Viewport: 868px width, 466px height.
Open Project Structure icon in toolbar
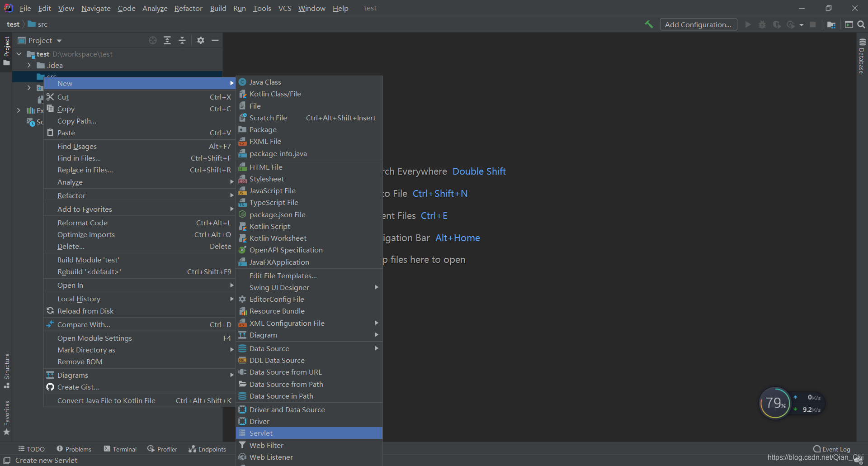[x=831, y=24]
